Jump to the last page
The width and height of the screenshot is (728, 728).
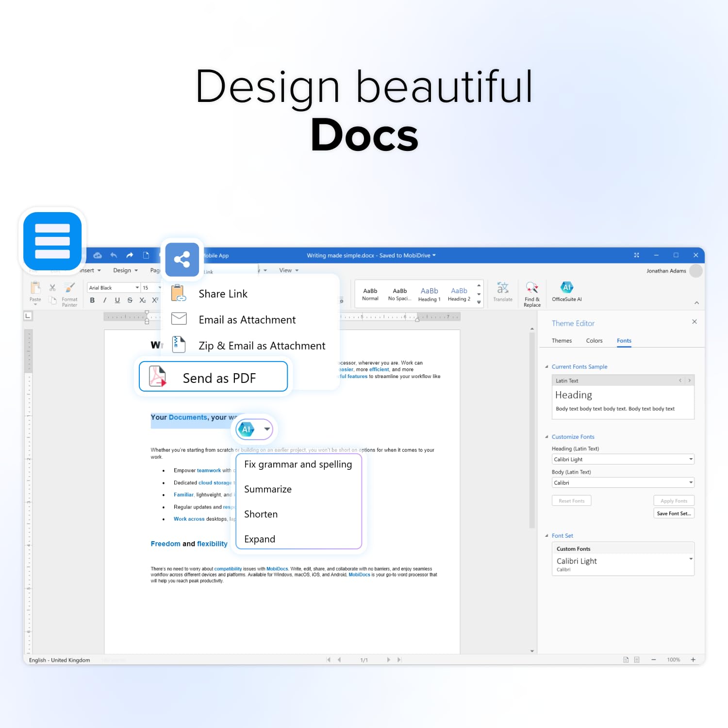tap(399, 660)
